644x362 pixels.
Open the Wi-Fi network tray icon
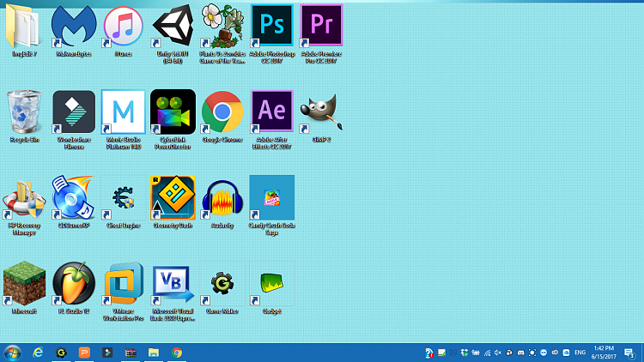487,353
